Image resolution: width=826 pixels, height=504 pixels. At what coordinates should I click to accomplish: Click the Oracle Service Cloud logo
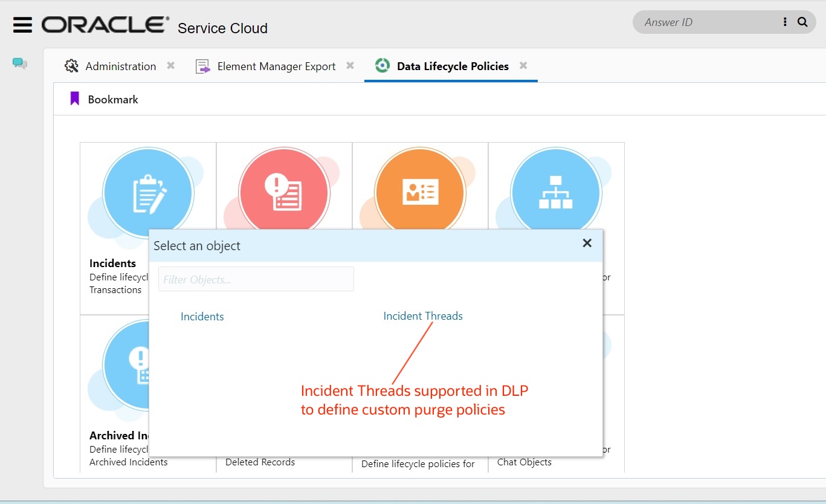[155, 25]
